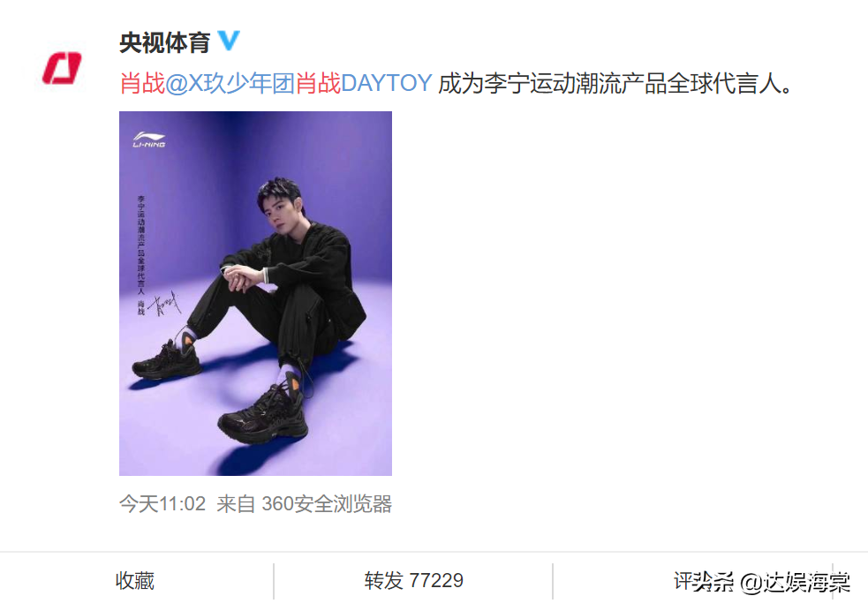Click the red 肖战 inside the mention
The width and height of the screenshot is (868, 611).
(318, 84)
